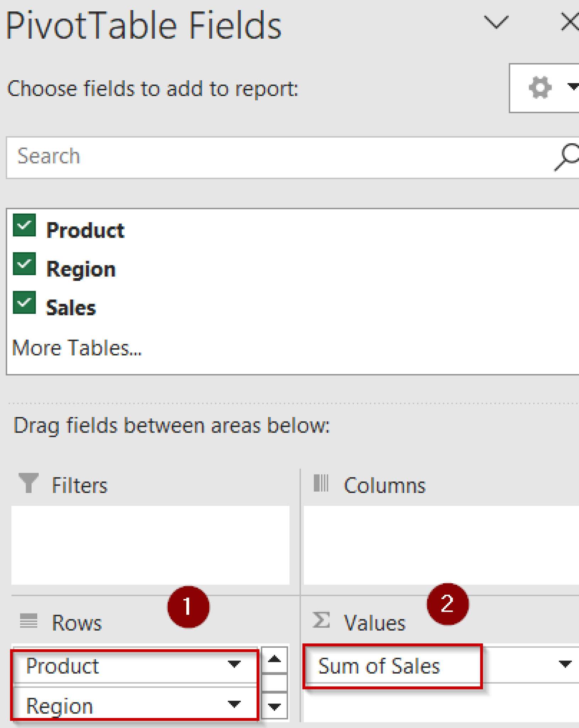Click the Rows area icon
This screenshot has width=579, height=728.
tap(28, 621)
